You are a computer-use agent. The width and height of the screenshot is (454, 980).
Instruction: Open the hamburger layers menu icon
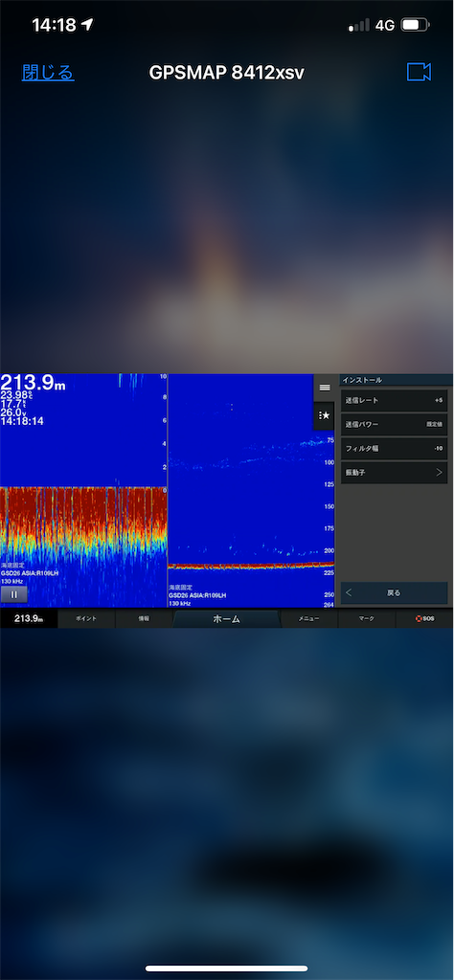324,388
